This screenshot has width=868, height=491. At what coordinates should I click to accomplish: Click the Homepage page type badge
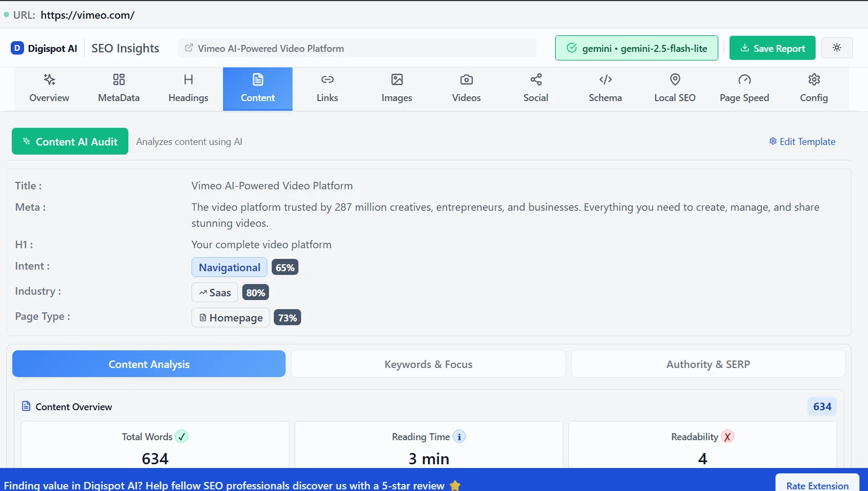click(x=231, y=318)
